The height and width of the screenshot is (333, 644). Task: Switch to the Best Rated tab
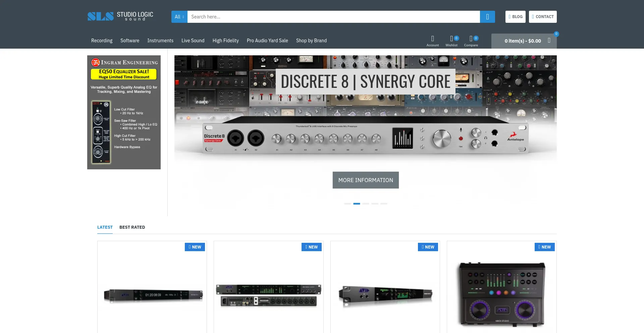[132, 227]
